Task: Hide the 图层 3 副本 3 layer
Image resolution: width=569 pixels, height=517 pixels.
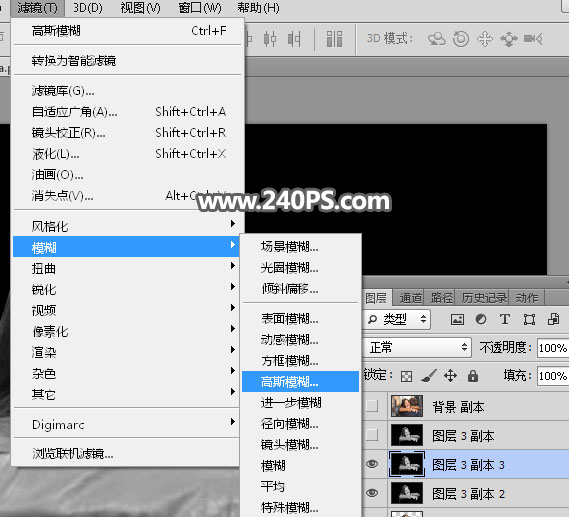Action: (372, 464)
